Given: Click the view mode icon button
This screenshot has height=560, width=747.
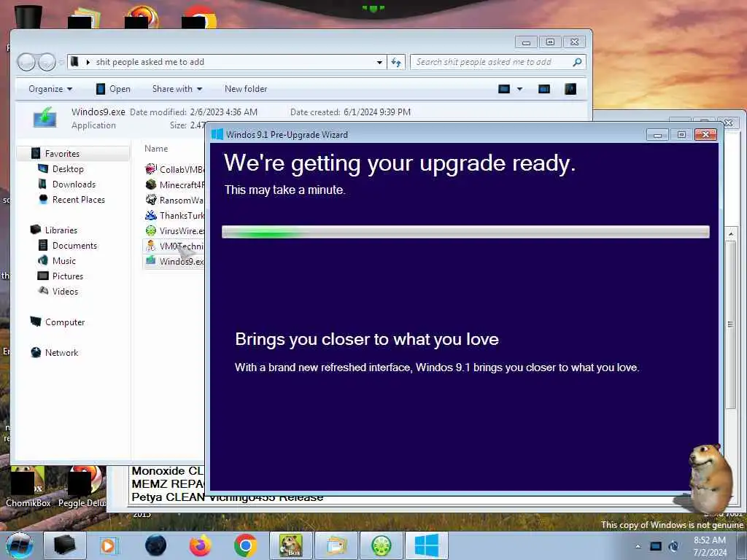Looking at the screenshot, I should pyautogui.click(x=504, y=89).
